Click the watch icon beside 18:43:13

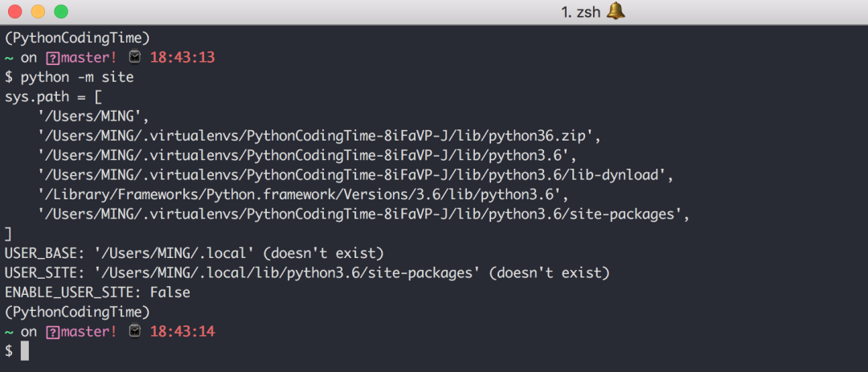coord(134,57)
